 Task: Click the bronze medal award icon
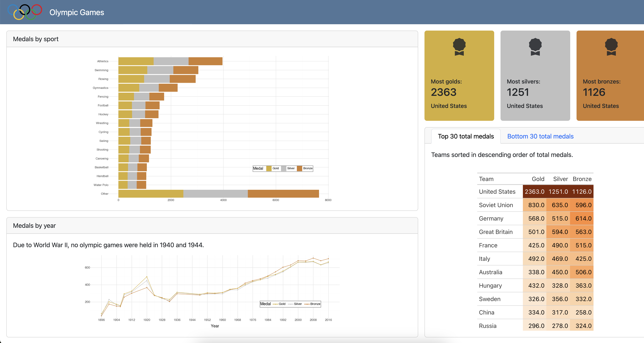pos(611,47)
